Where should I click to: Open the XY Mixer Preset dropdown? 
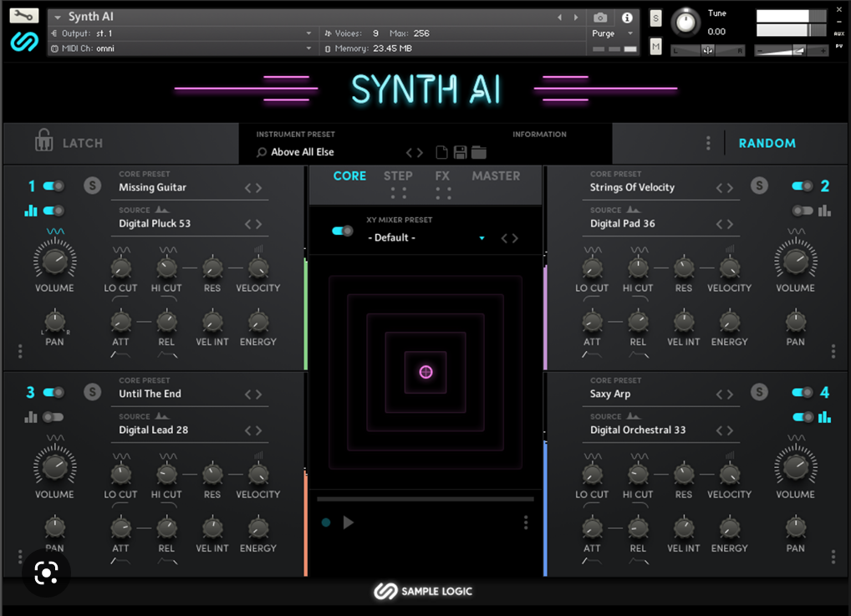point(482,238)
